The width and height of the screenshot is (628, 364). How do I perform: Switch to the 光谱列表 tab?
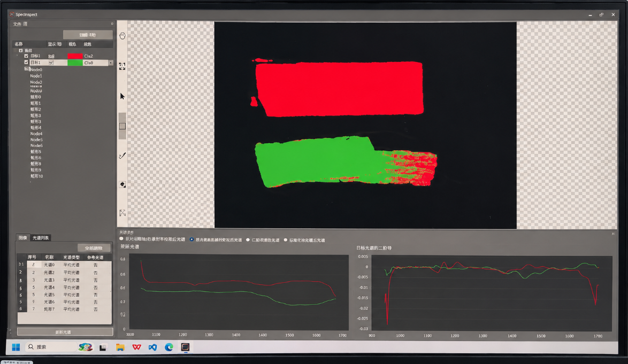click(41, 238)
